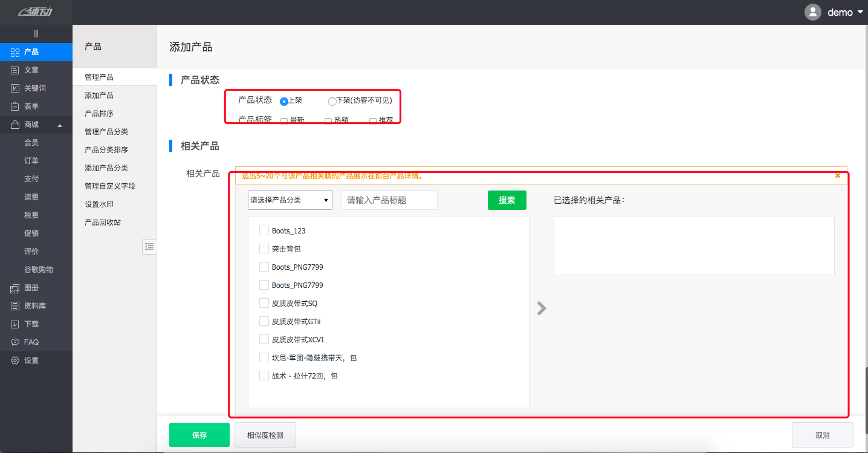Click the 关键词 K icon

pos(15,88)
